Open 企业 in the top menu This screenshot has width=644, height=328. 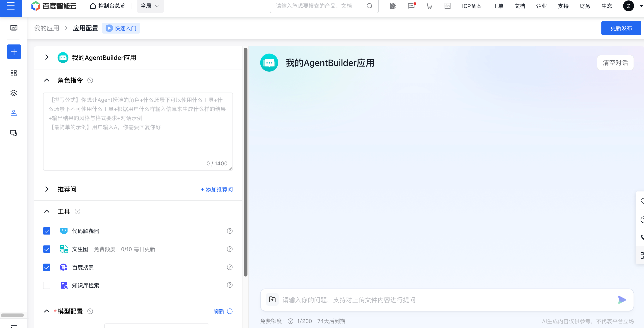pos(542,6)
